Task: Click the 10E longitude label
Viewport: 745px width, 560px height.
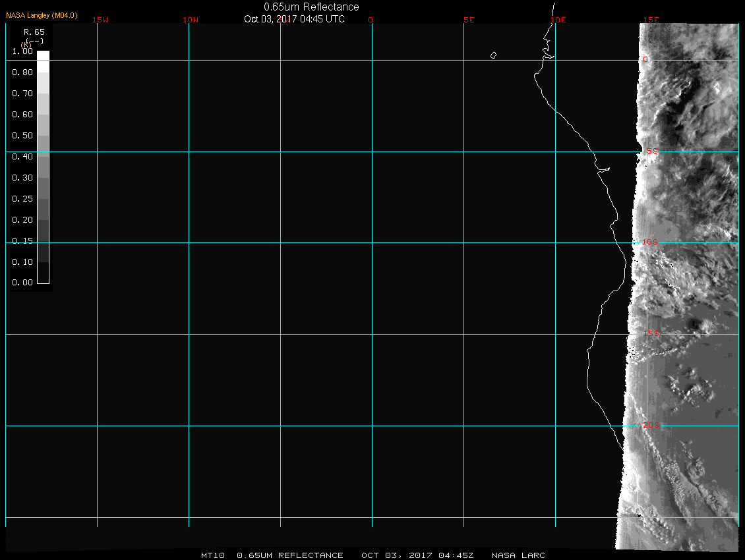Action: pos(558,20)
